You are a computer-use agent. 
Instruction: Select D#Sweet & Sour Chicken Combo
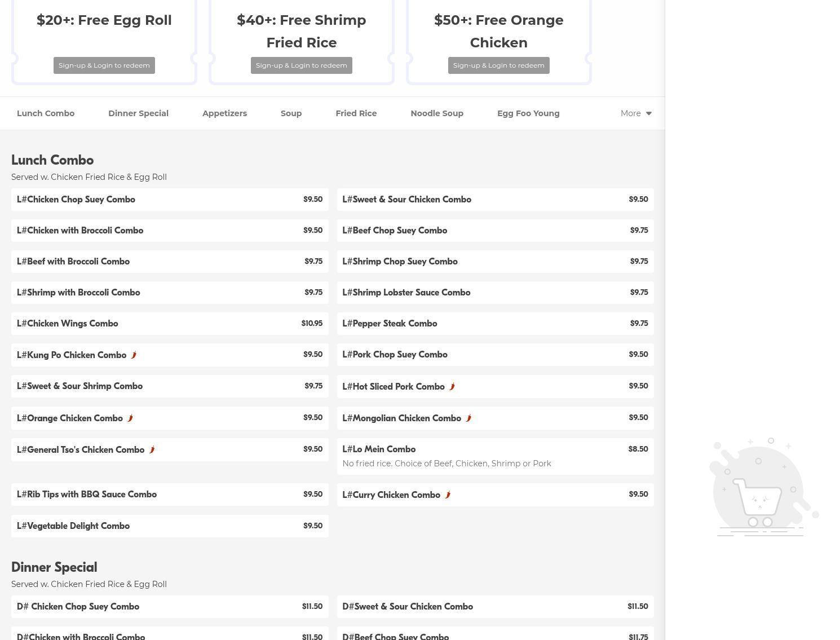496,607
